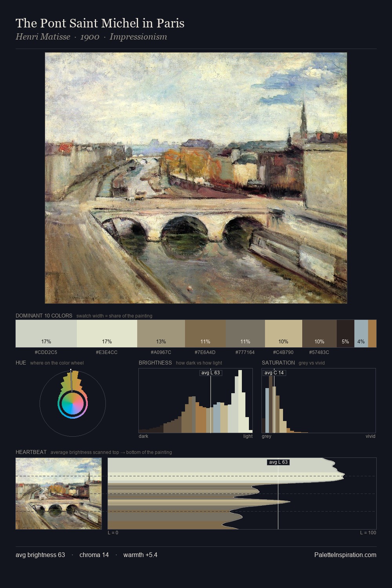Pick the 13% swatch labeled #A0967C
Image resolution: width=392 pixels, height=588 pixels.
[161, 334]
